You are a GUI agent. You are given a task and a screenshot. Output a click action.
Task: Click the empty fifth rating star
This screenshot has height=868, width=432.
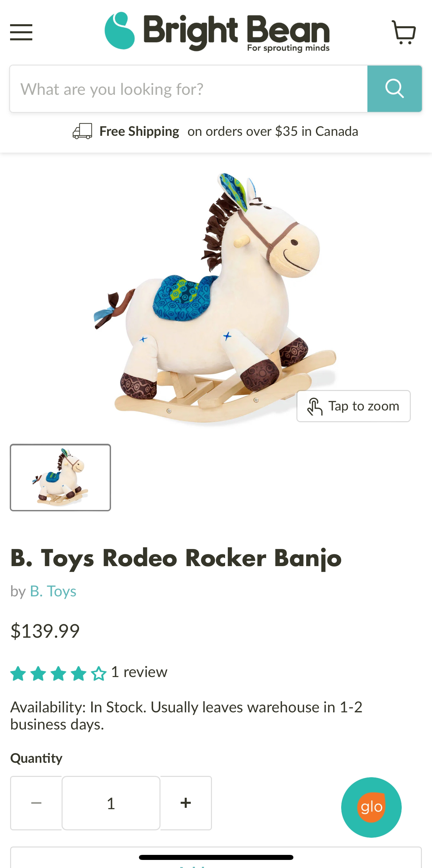[99, 674]
